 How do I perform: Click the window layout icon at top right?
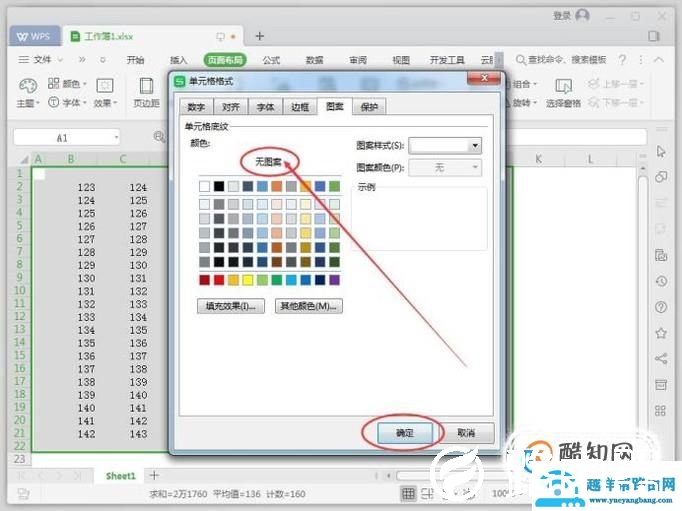(653, 36)
